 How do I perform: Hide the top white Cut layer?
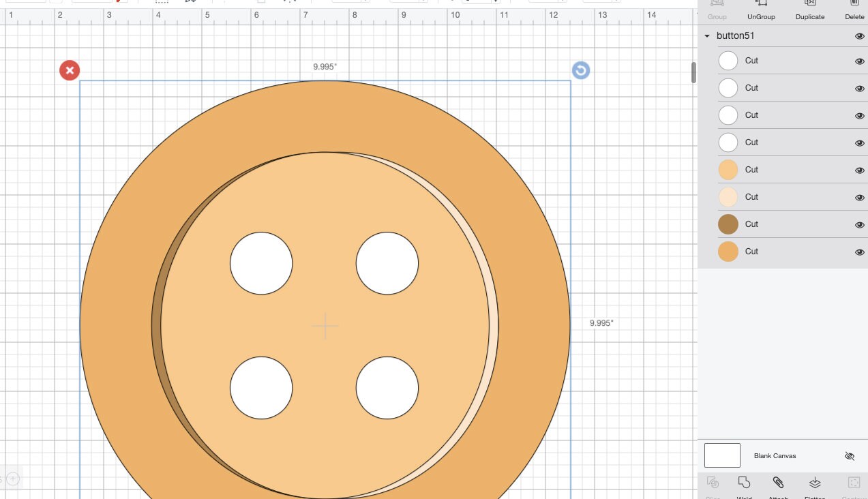[859, 61]
